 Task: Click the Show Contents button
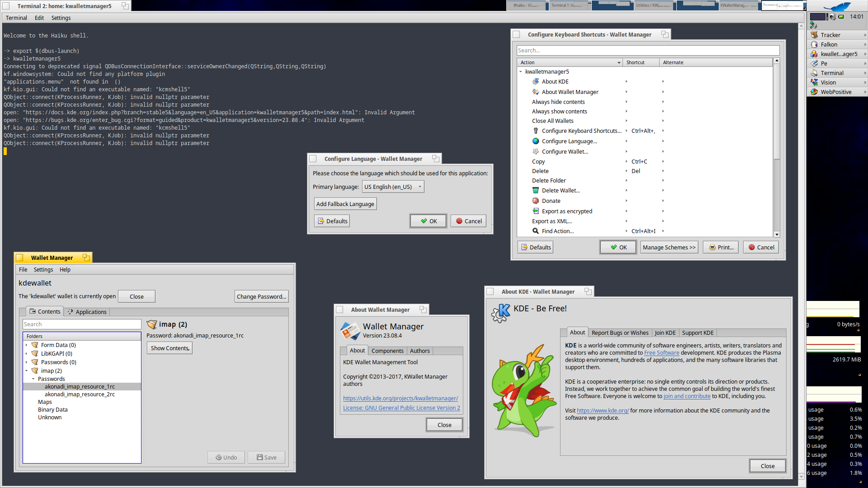pyautogui.click(x=170, y=348)
